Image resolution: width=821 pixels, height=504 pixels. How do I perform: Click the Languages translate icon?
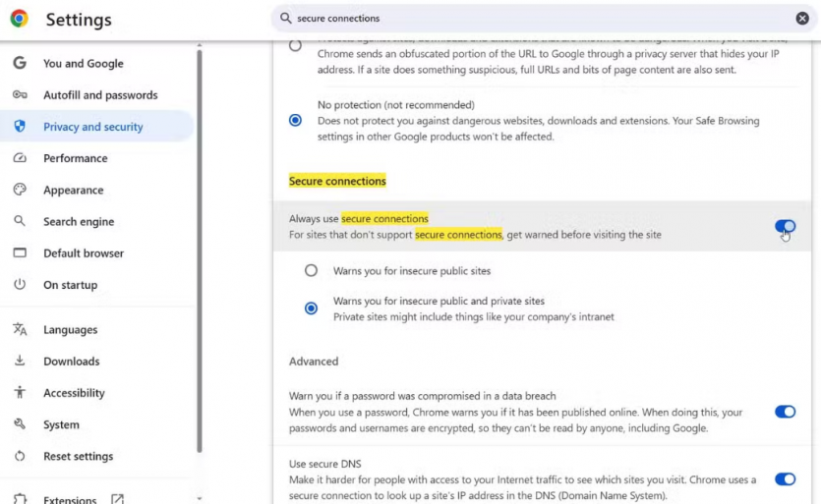[20, 329]
